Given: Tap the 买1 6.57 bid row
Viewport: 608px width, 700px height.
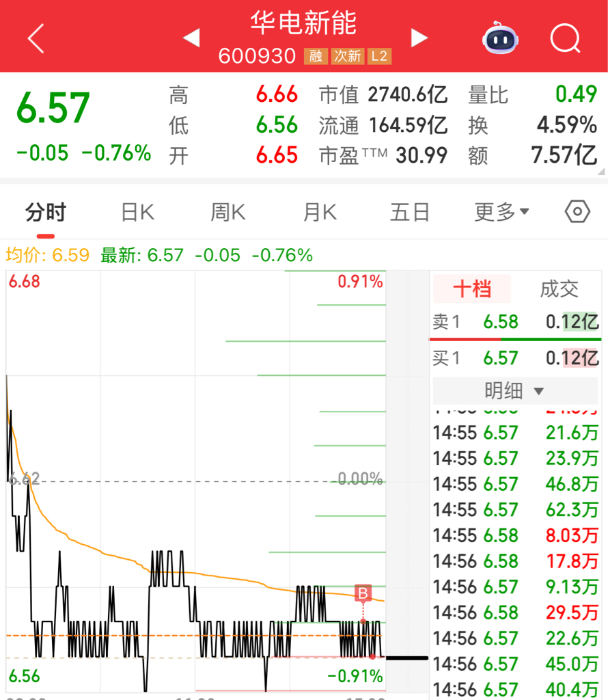Looking at the screenshot, I should (515, 358).
